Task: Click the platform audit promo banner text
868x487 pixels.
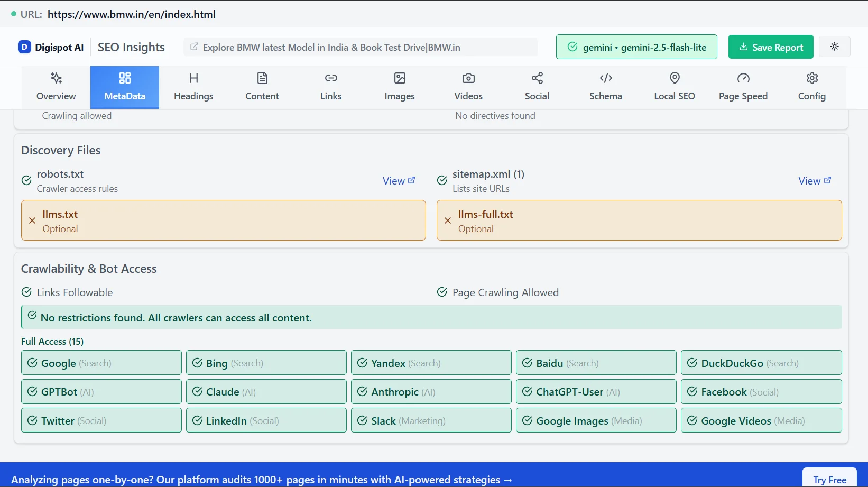Action: click(262, 480)
